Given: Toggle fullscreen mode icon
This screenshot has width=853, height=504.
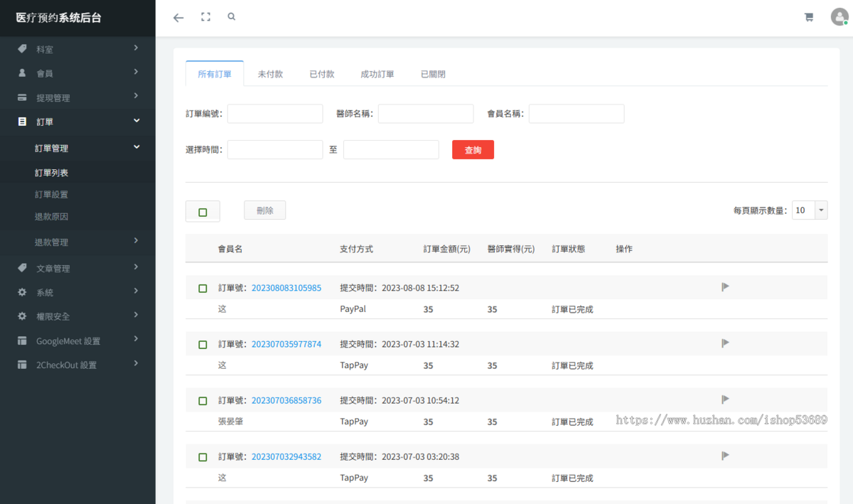Looking at the screenshot, I should 205,17.
